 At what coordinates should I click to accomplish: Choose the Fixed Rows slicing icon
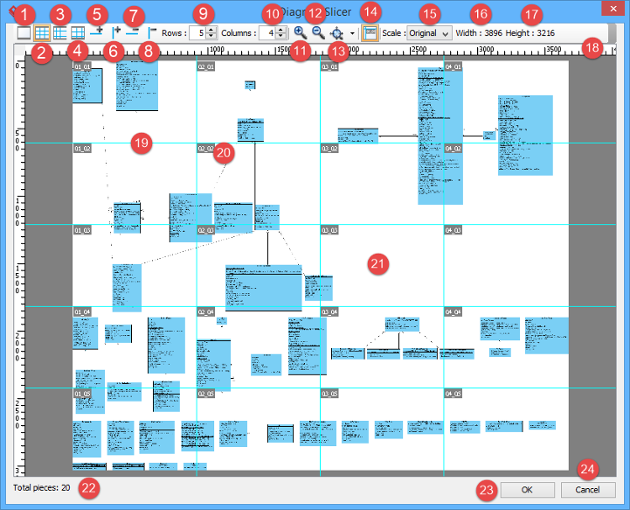coord(60,33)
